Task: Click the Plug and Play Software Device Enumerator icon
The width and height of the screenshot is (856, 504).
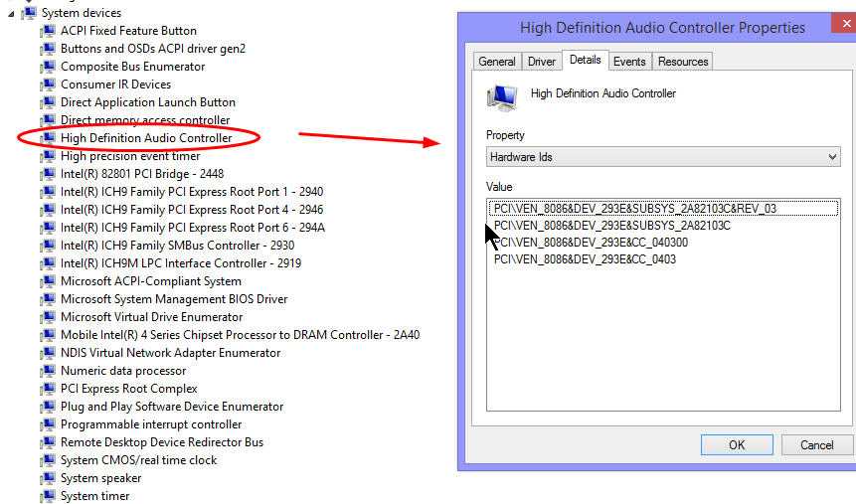Action: coord(48,407)
